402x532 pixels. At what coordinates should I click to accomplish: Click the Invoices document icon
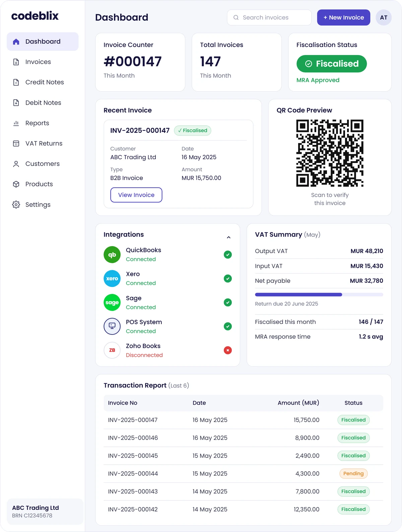[x=16, y=62]
